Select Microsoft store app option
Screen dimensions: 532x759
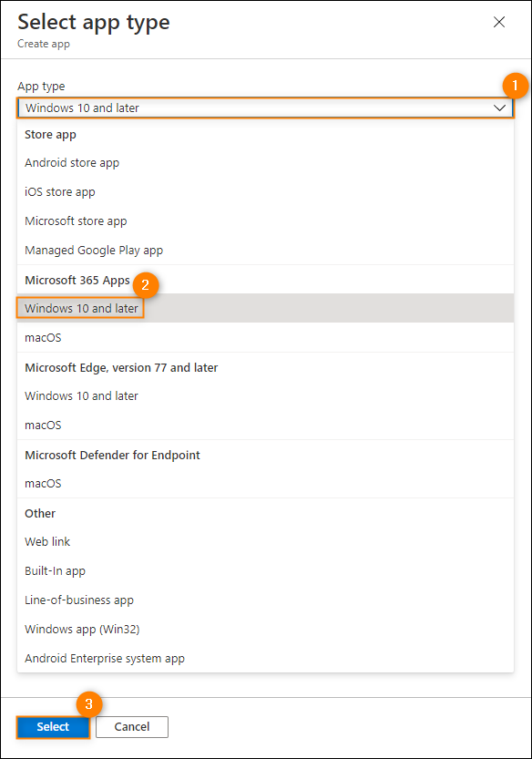pyautogui.click(x=265, y=221)
